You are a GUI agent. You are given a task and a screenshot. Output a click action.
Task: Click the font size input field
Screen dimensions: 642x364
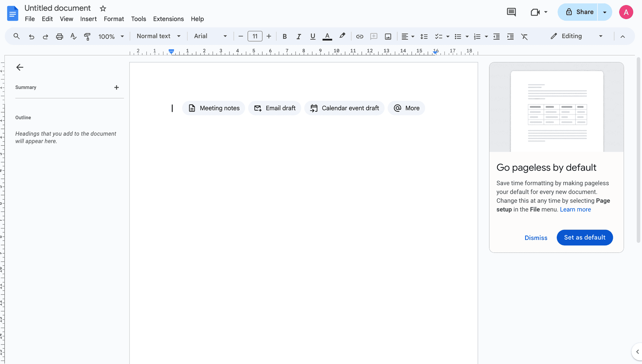click(x=255, y=36)
